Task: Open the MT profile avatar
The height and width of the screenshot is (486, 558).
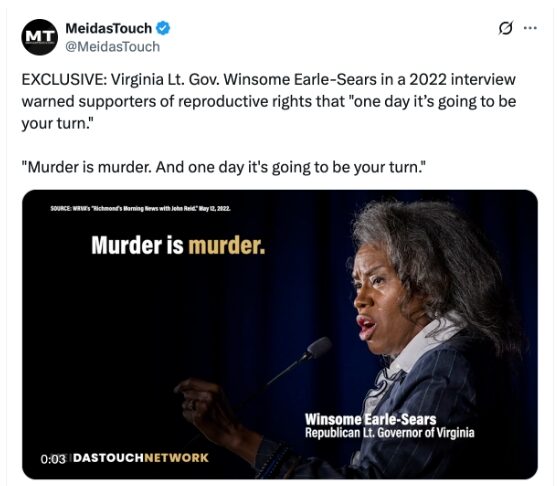Action: tap(40, 37)
